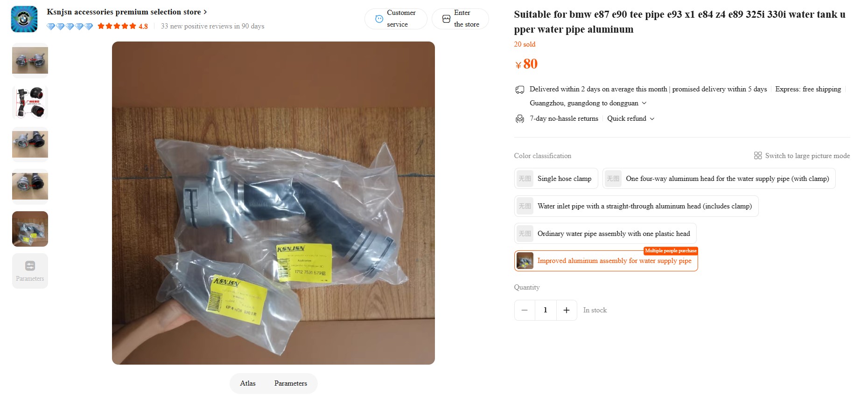Decrease quantity with the minus button
The height and width of the screenshot is (401, 868).
point(525,310)
